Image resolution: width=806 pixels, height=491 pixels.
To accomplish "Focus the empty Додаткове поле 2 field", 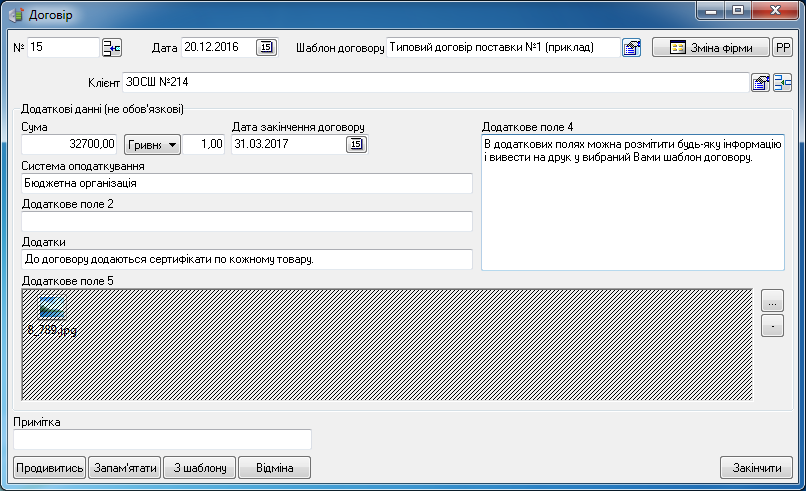I will tap(246, 221).
